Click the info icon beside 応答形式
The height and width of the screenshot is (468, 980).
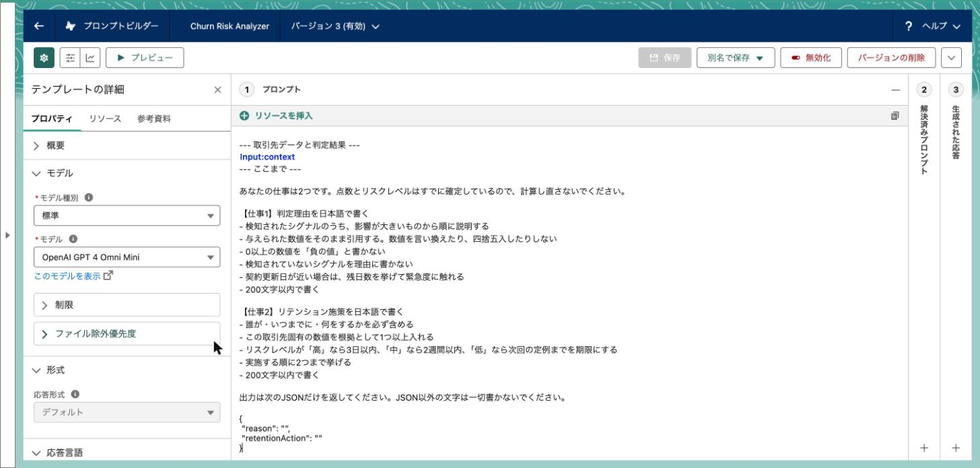75,394
